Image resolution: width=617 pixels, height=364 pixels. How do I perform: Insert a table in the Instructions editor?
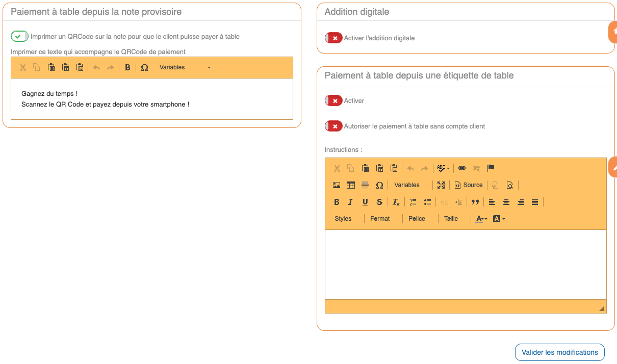pos(351,185)
